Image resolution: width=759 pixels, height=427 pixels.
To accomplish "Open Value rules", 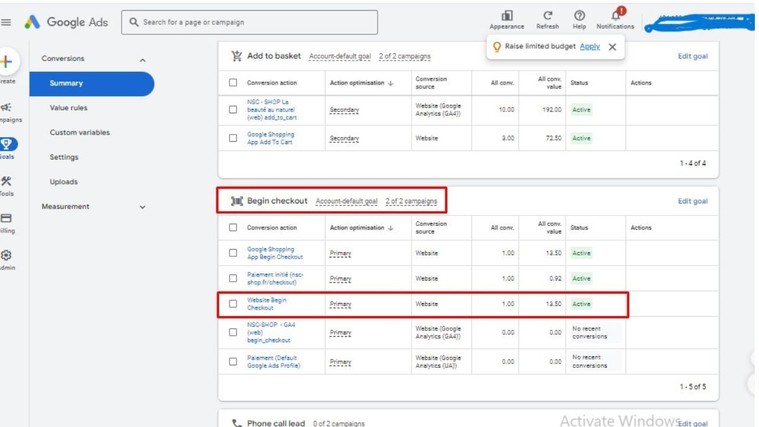I will [x=68, y=107].
